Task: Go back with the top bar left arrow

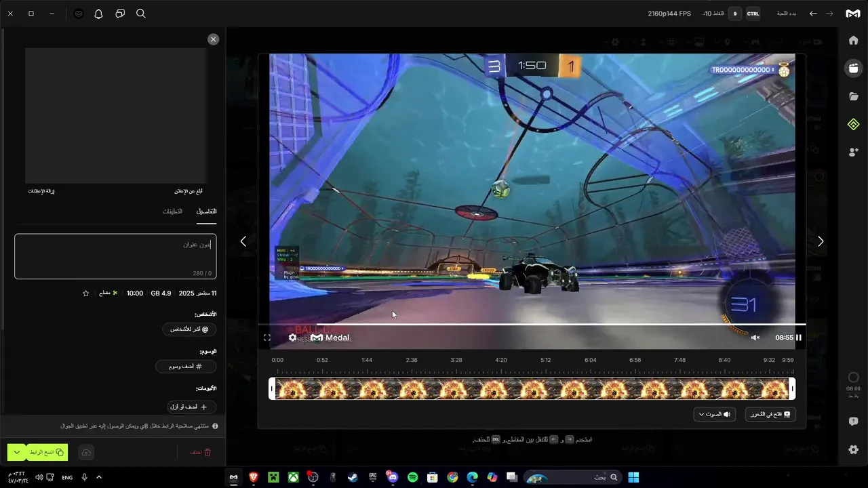Action: coord(813,14)
